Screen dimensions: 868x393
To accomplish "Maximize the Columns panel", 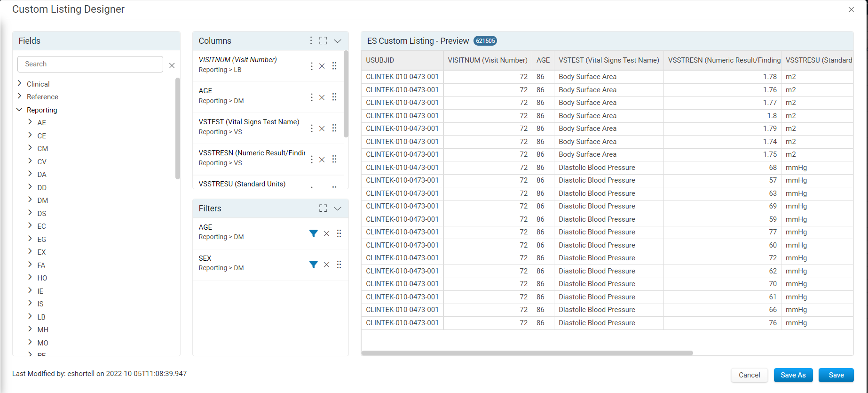I will pyautogui.click(x=323, y=40).
